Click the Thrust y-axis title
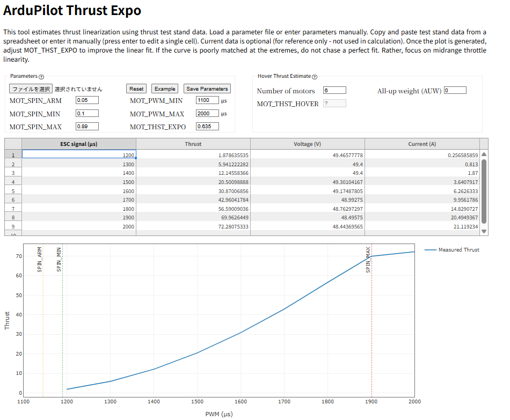This screenshot has height=420, width=510. click(x=7, y=321)
